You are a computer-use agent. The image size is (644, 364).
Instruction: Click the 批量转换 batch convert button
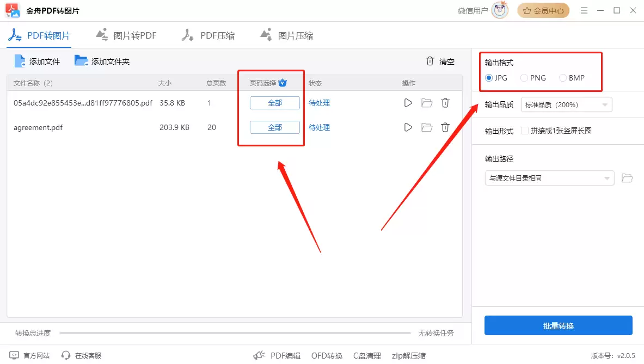[x=559, y=325]
